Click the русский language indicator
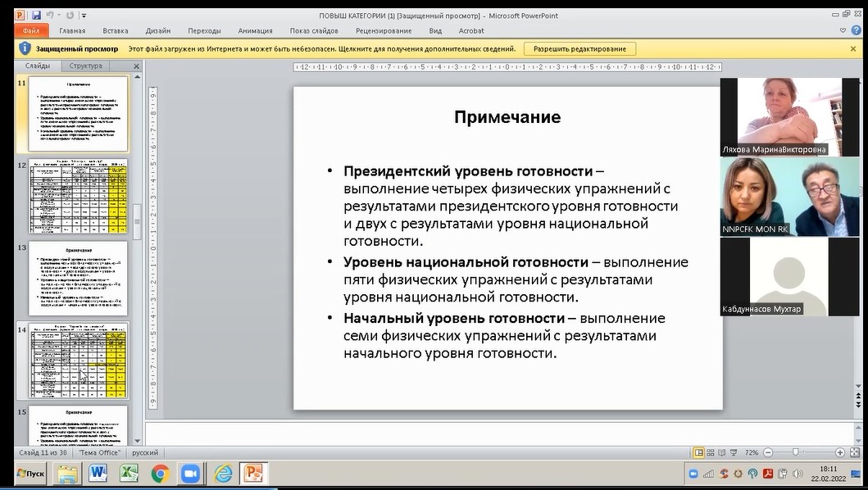 [145, 452]
